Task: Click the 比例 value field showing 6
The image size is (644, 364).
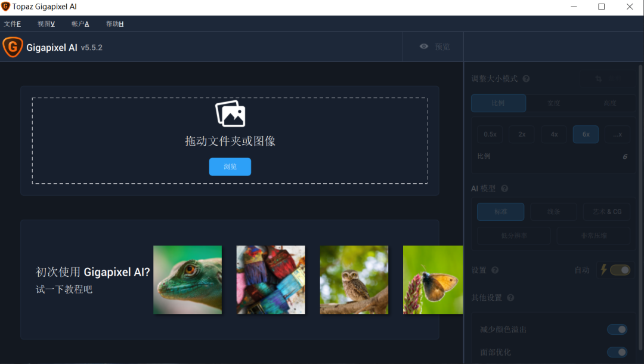Action: click(625, 156)
